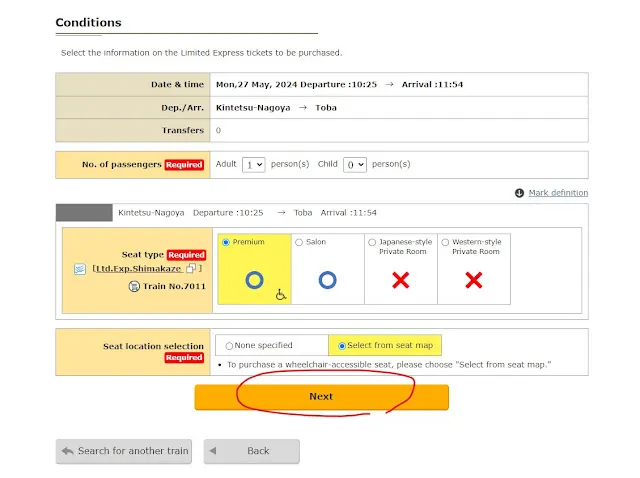The height and width of the screenshot is (478, 640).
Task: Choose the None specified seat location option
Action: [x=231, y=346]
